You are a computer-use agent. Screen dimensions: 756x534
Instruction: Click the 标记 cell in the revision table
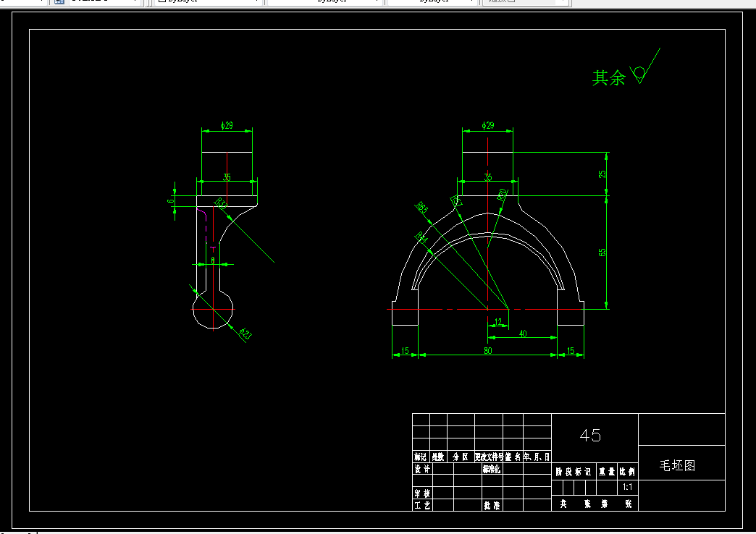421,457
